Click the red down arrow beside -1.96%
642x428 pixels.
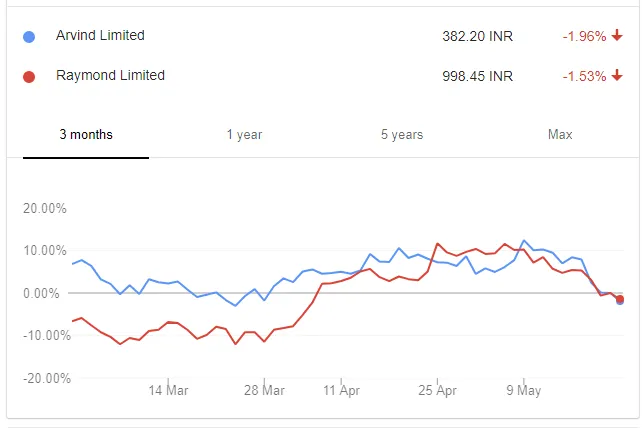coord(617,36)
